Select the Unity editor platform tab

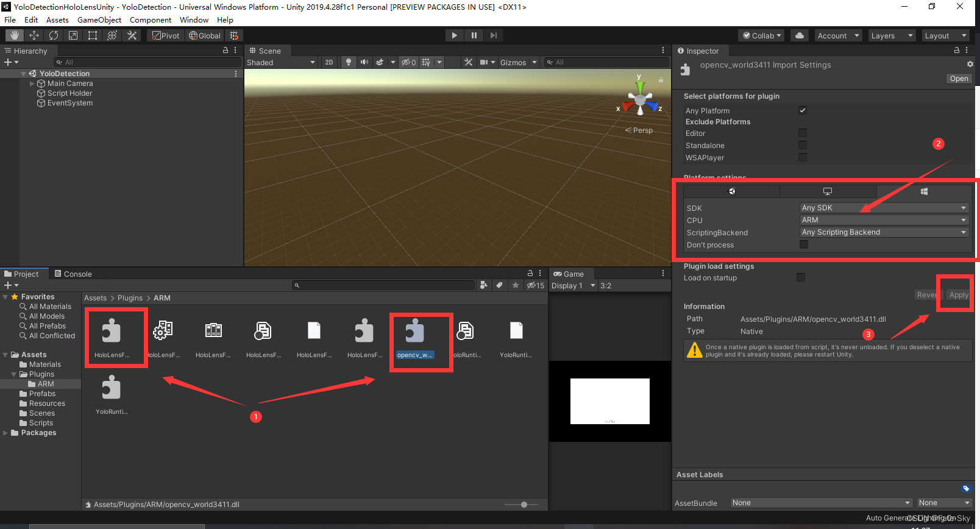[731, 191]
